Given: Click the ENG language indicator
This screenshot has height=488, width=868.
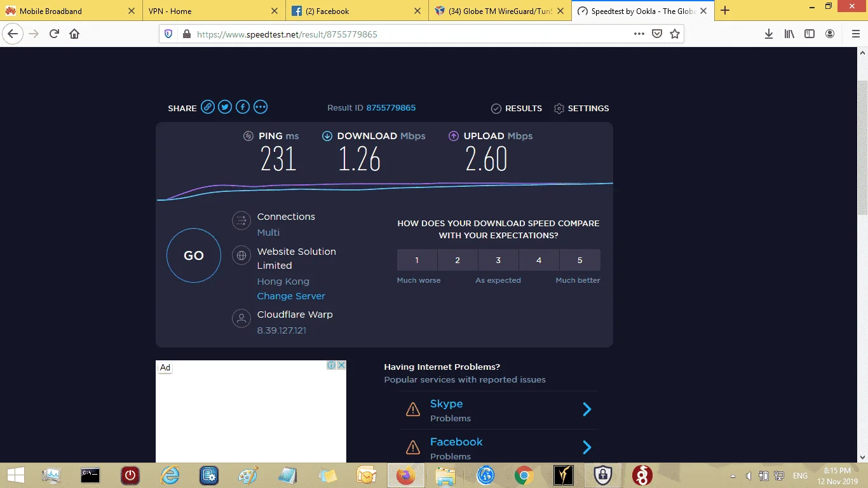Looking at the screenshot, I should coord(800,475).
